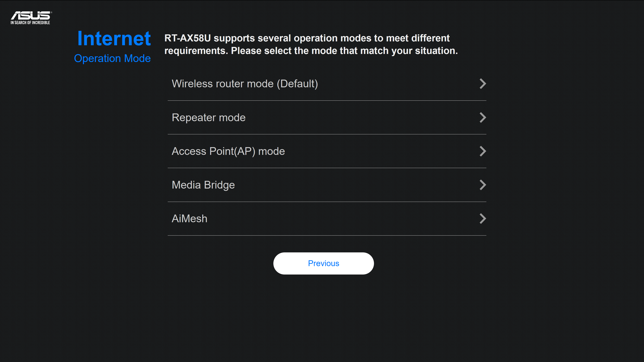The width and height of the screenshot is (644, 362).
Task: Click the chevron icon in the AiMesh row
Action: click(483, 219)
